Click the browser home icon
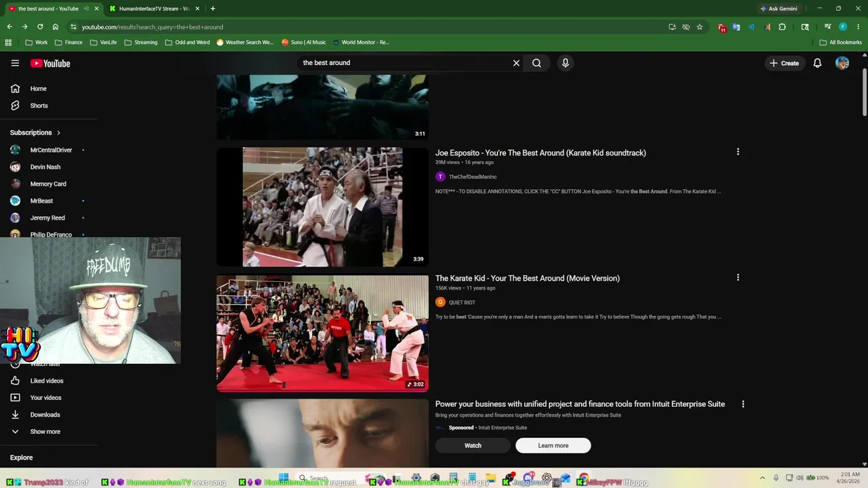Screen dimensions: 868x488 [55, 26]
